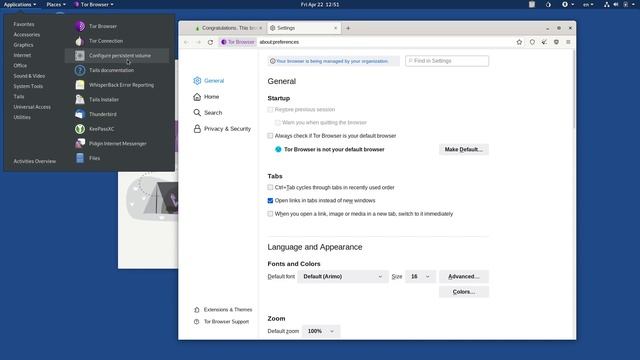640x360 pixels.
Task: Toggle Warn you when quitting the browser
Action: tap(278, 122)
